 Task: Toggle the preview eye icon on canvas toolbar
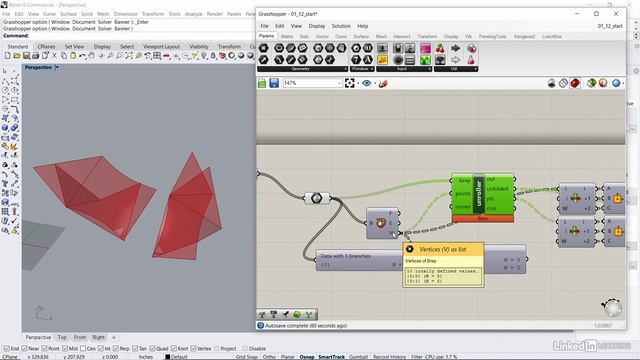click(367, 83)
